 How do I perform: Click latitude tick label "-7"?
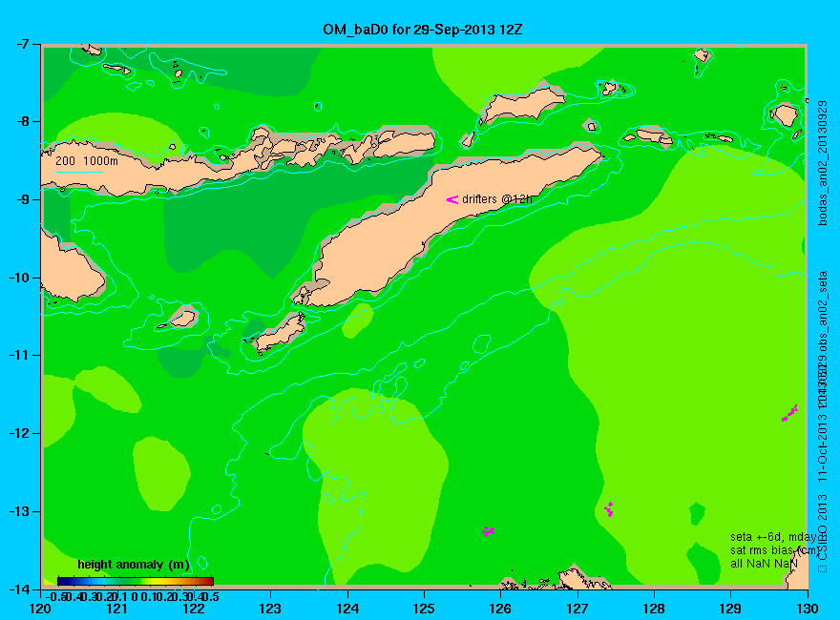click(x=22, y=44)
